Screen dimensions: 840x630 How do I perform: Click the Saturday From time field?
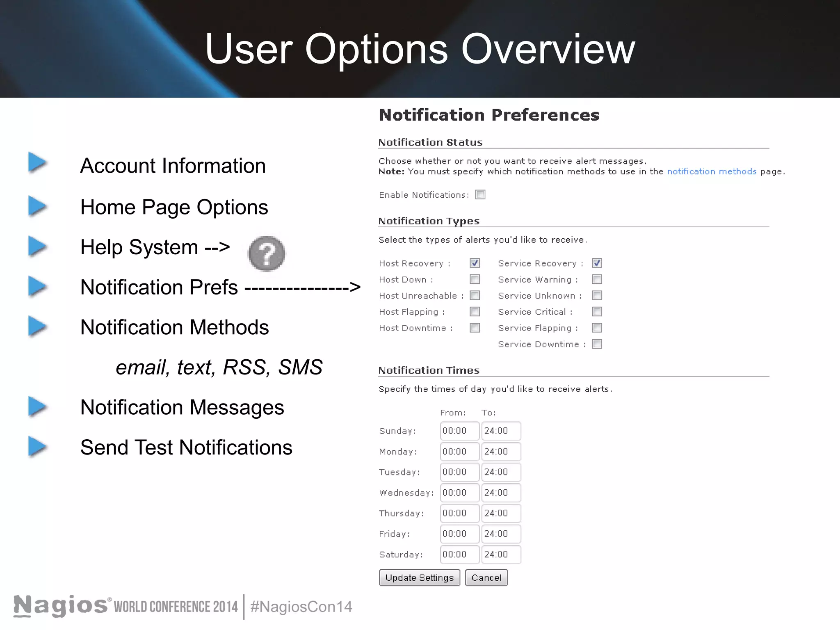[460, 555]
